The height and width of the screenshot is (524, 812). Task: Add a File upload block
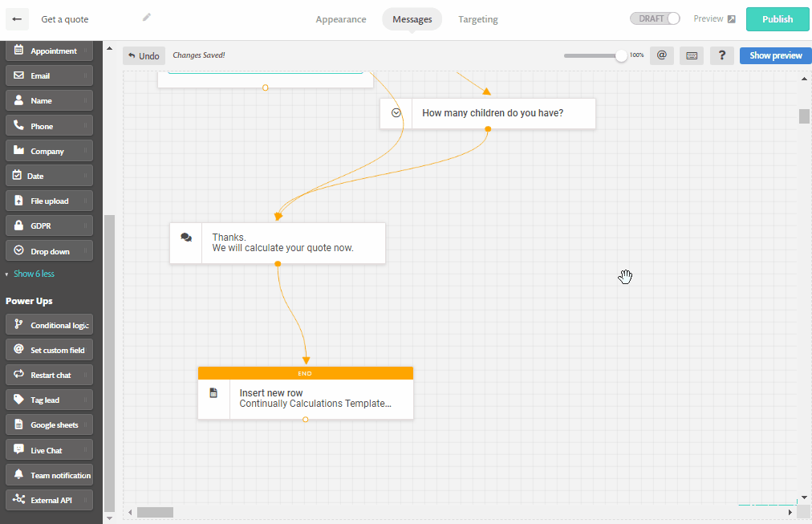[49, 201]
